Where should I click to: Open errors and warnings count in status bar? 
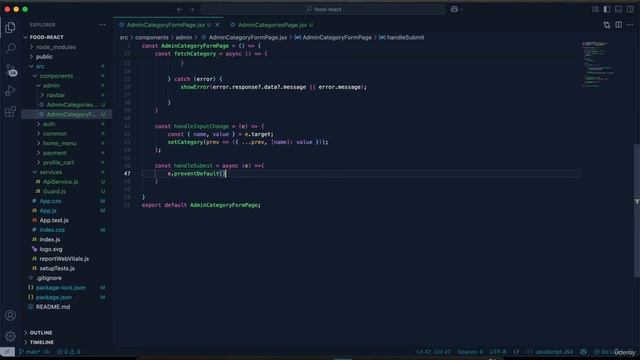69,351
